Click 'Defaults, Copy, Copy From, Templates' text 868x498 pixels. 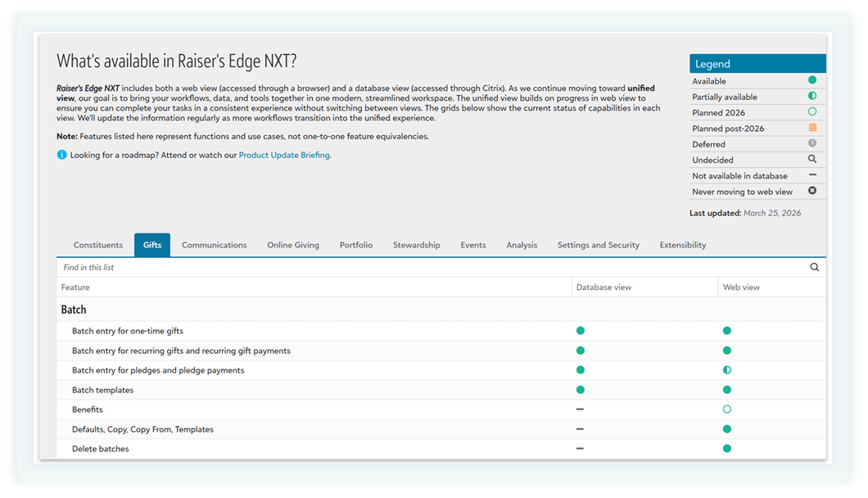tap(142, 429)
